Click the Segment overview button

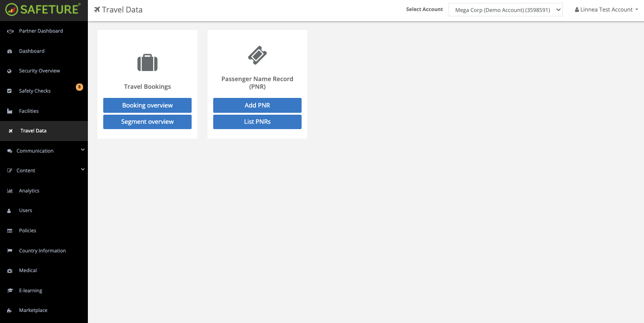click(147, 122)
